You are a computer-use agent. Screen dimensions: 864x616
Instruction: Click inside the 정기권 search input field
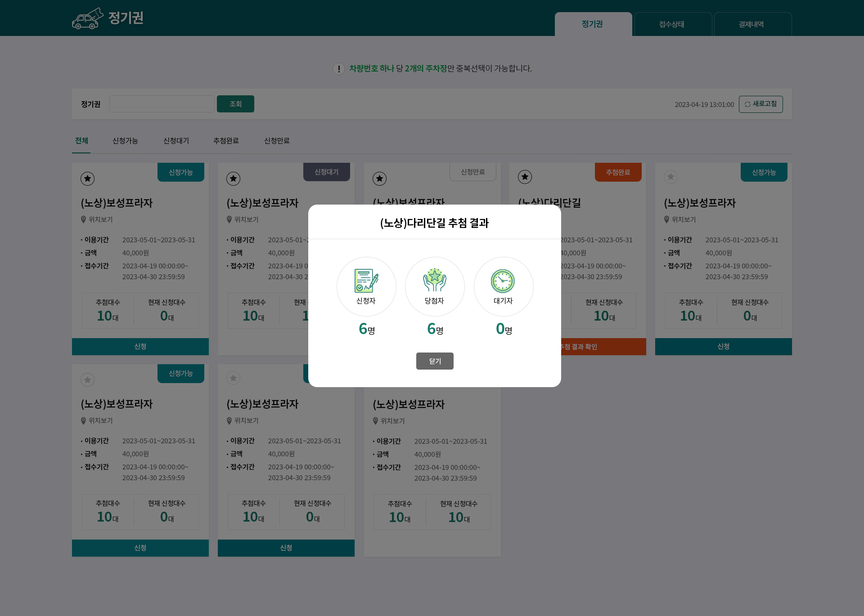click(x=162, y=103)
